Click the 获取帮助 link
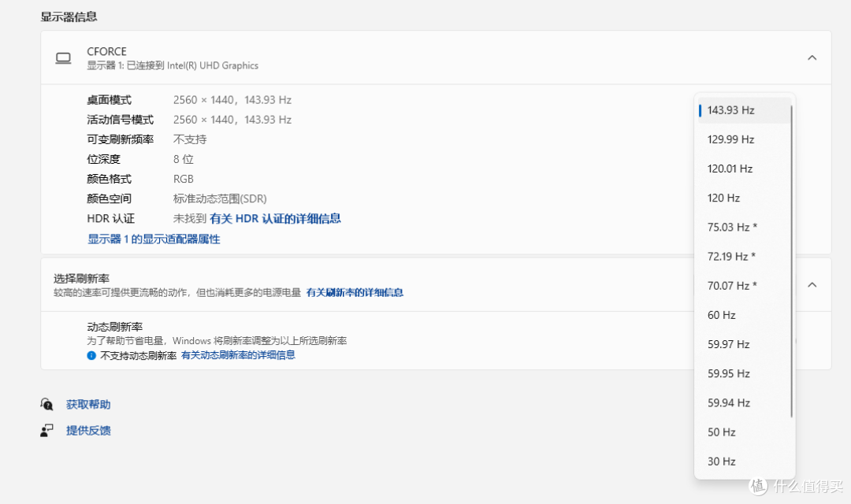 pyautogui.click(x=88, y=404)
